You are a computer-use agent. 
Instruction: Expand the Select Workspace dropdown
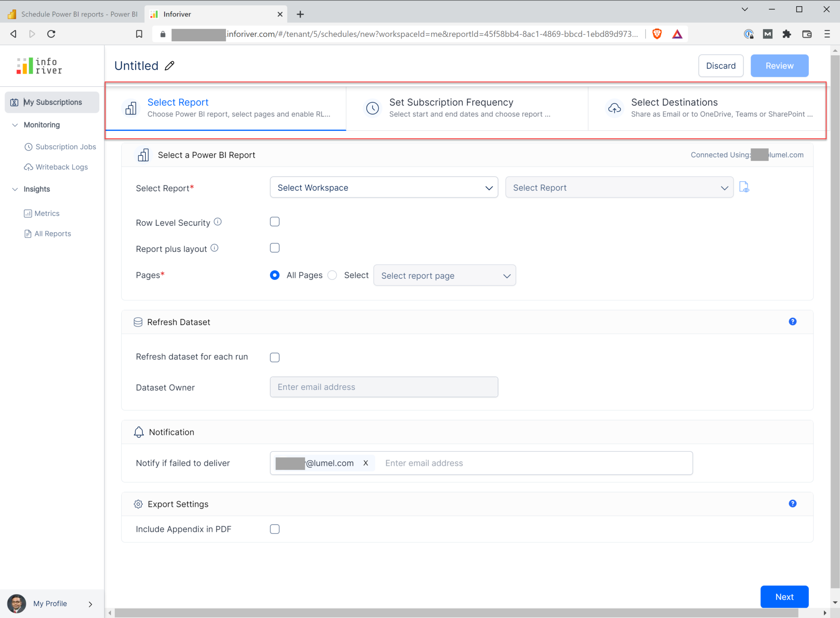pos(383,188)
